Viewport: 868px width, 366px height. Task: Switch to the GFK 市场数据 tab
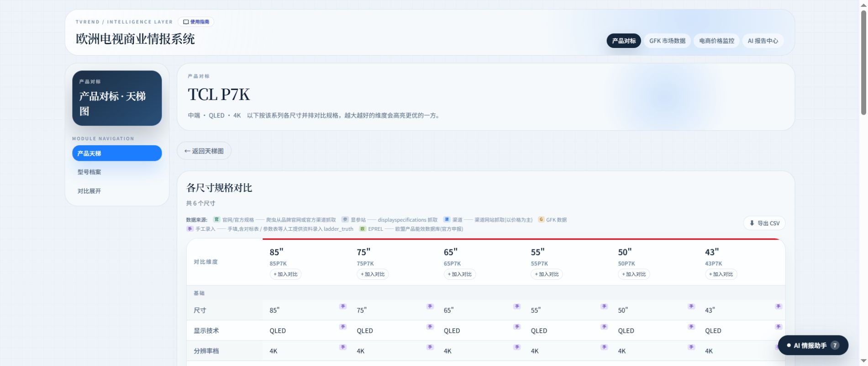point(667,41)
